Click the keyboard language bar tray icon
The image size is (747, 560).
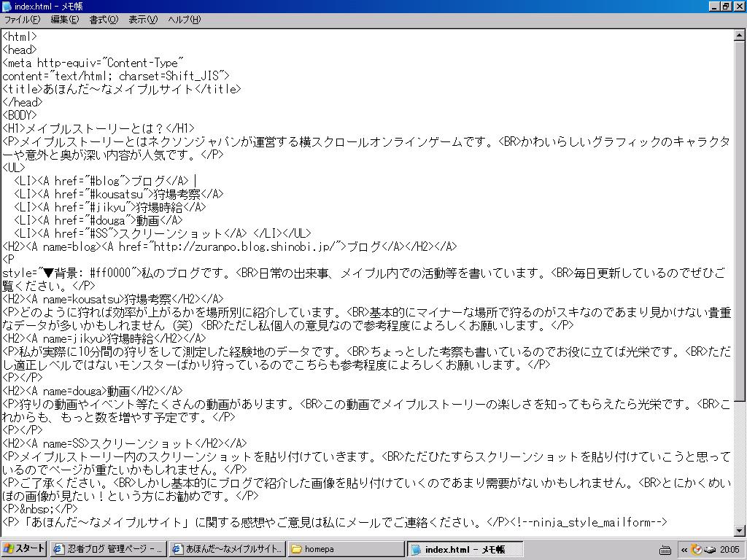(665, 550)
